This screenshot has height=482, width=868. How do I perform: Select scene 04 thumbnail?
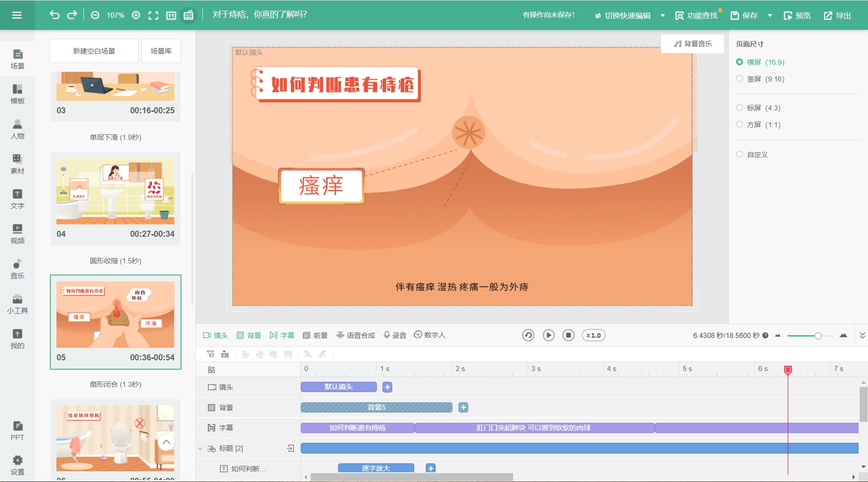point(115,191)
